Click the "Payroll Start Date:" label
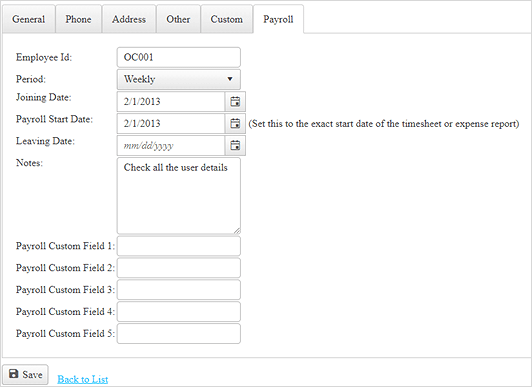Viewport: 532px width, 387px height. pos(54,119)
